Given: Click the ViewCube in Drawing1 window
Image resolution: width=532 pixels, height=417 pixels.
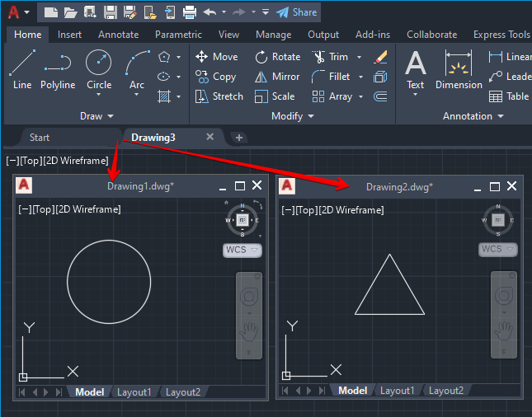Looking at the screenshot, I should (x=242, y=220).
